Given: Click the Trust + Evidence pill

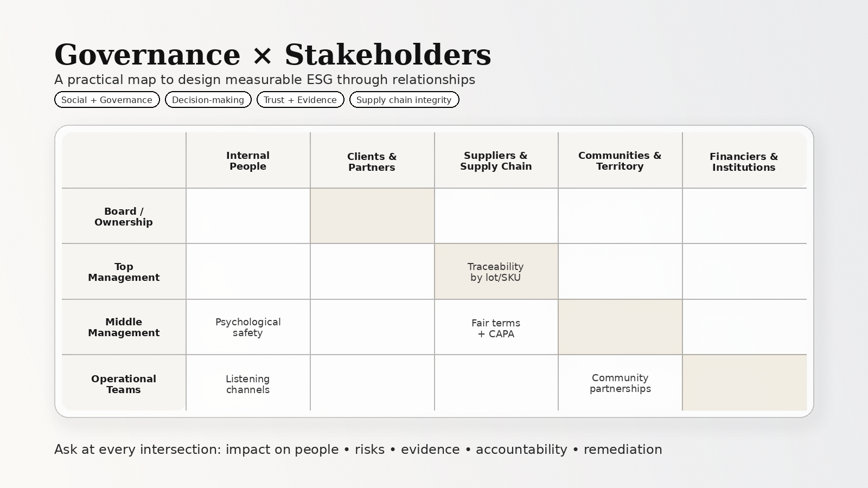Looking at the screenshot, I should (x=301, y=100).
